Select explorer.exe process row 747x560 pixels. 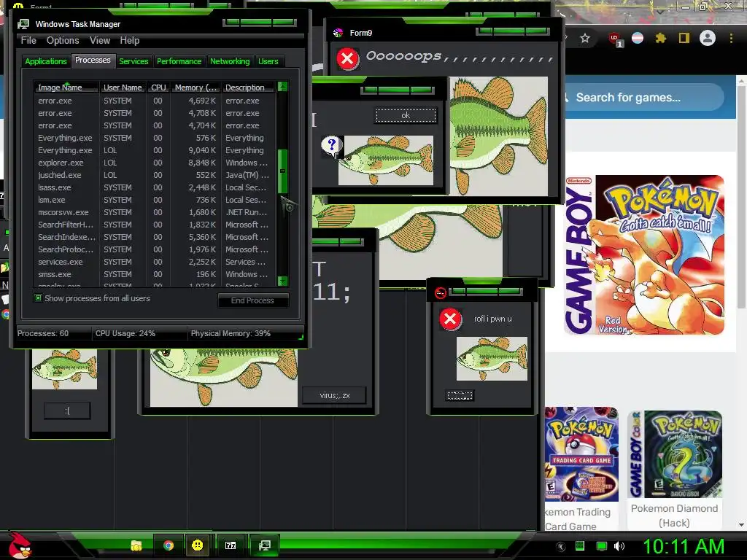[x=155, y=163]
